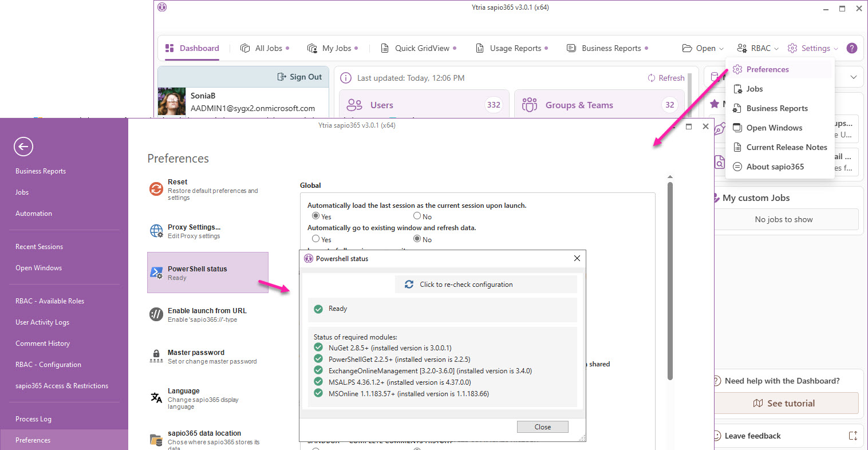Click sapio365 data location folder icon
The image size is (868, 450).
(x=156, y=440)
